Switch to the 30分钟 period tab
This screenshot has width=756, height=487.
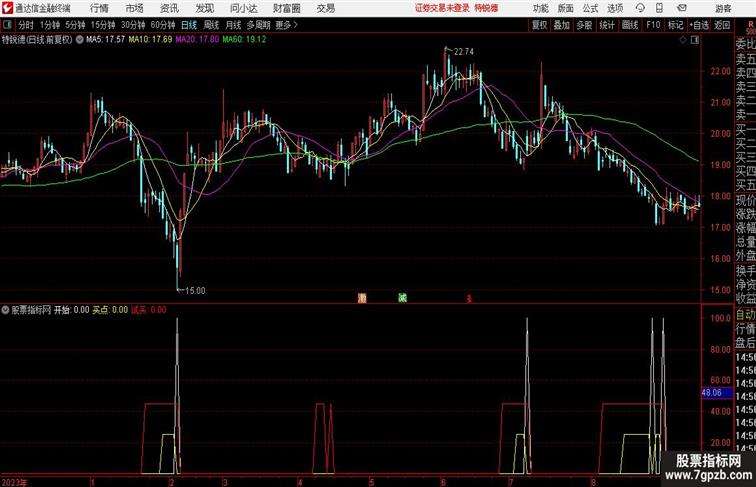(133, 25)
